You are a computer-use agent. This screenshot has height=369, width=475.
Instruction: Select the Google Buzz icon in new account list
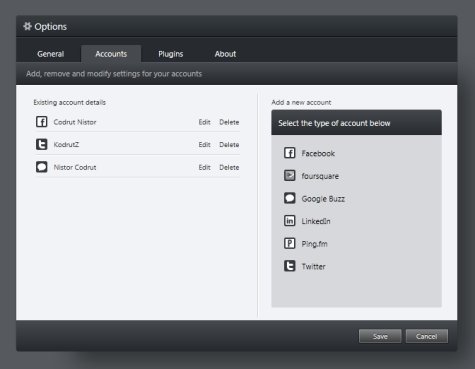click(x=290, y=198)
